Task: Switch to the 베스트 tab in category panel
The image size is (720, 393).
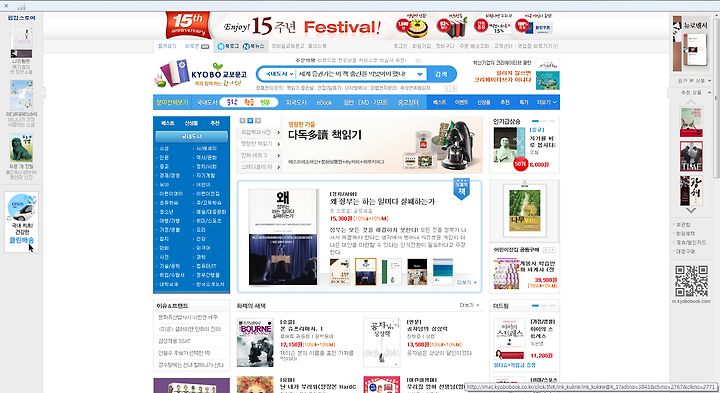Action: point(168,123)
